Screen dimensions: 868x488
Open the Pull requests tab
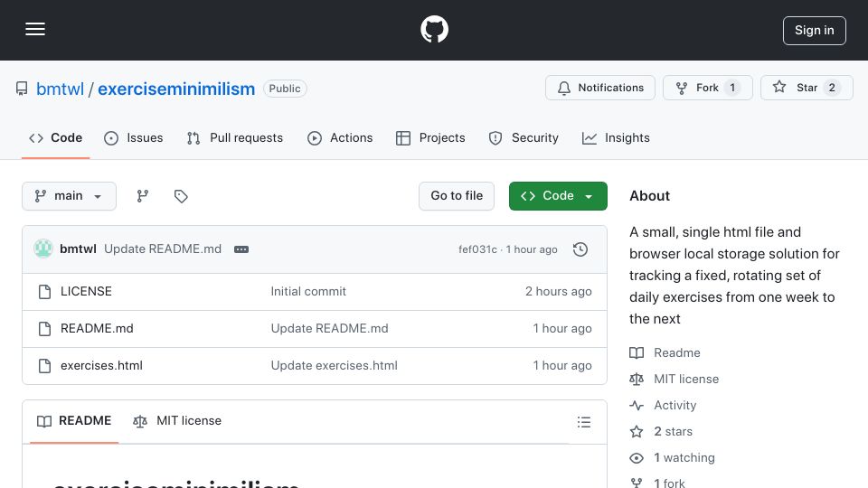click(x=235, y=137)
